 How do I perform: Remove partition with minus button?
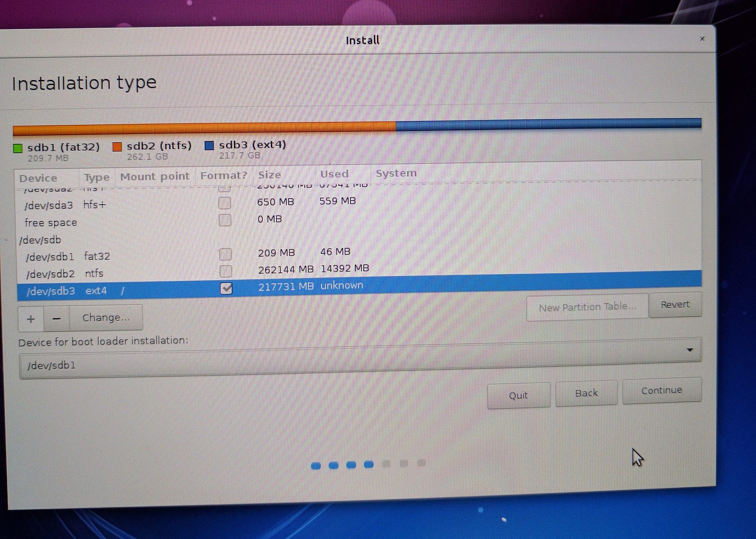(57, 318)
